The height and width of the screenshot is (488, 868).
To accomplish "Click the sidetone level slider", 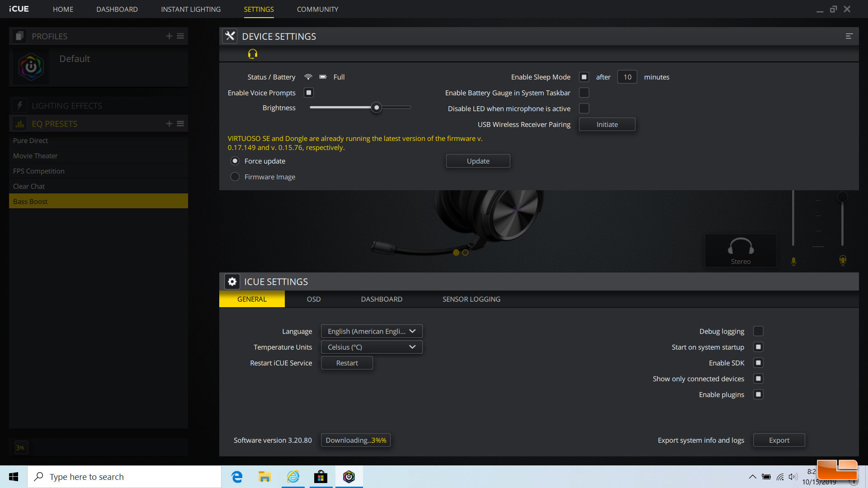I will click(x=842, y=219).
